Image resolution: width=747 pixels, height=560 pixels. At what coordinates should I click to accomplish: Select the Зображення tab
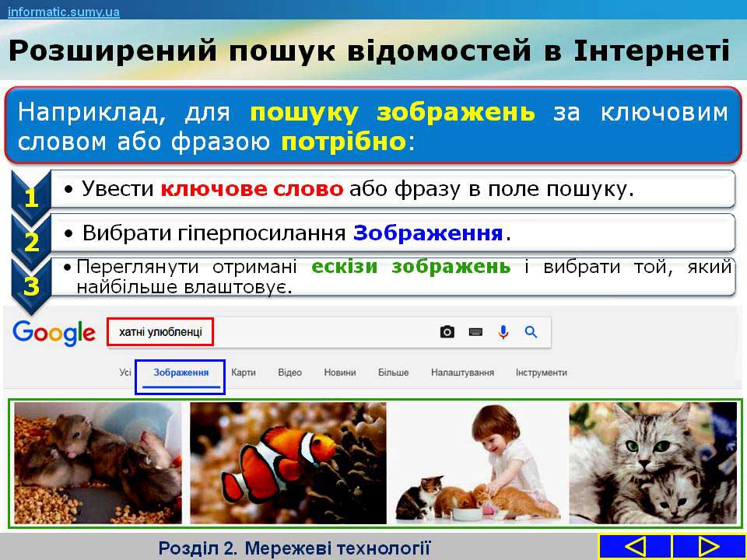pos(181,373)
